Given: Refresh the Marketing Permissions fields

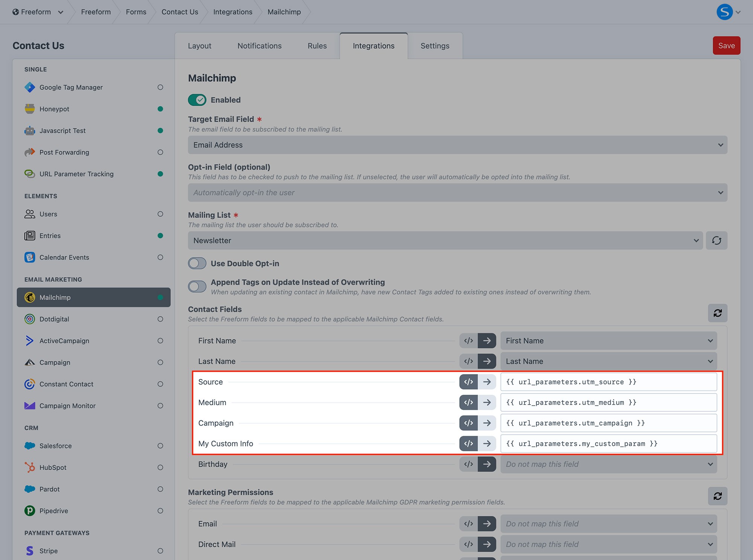Looking at the screenshot, I should pos(718,496).
